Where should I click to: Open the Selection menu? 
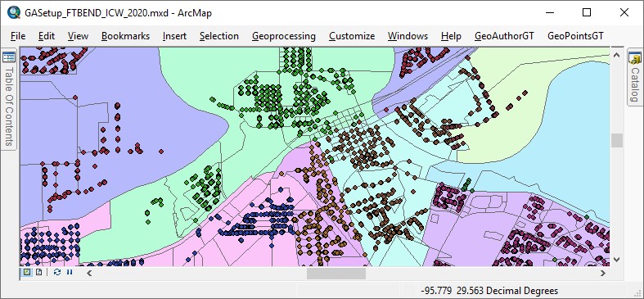pyautogui.click(x=219, y=36)
